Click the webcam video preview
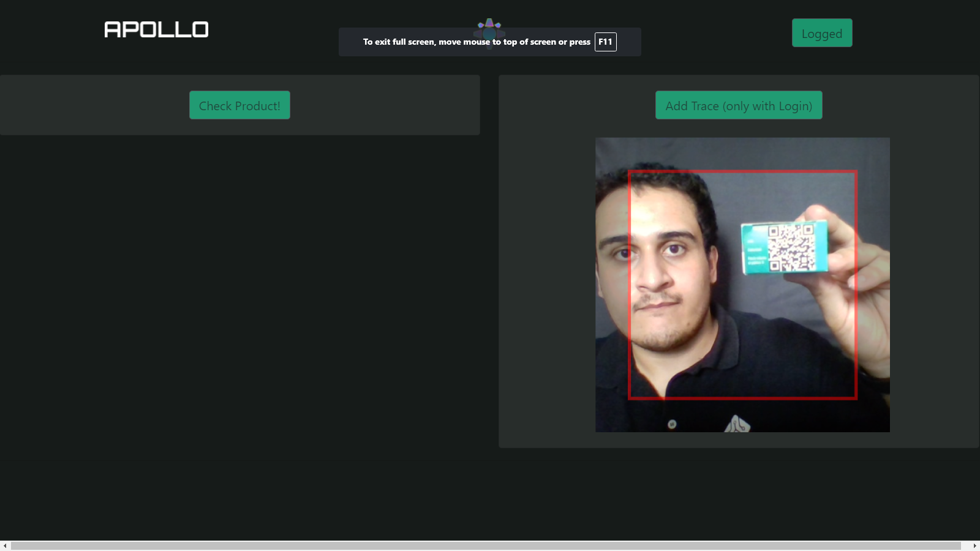The image size is (980, 551). (x=742, y=285)
